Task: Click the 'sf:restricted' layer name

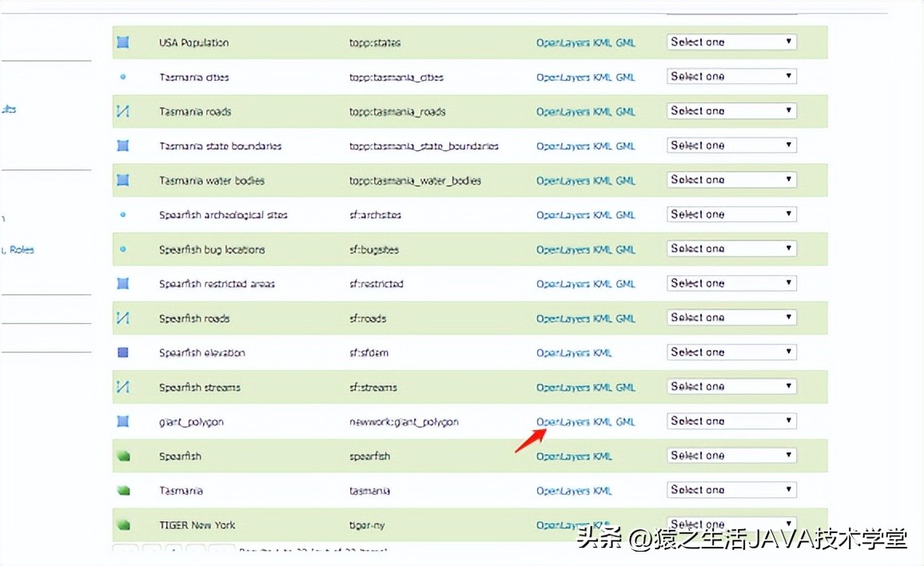Action: [376, 284]
